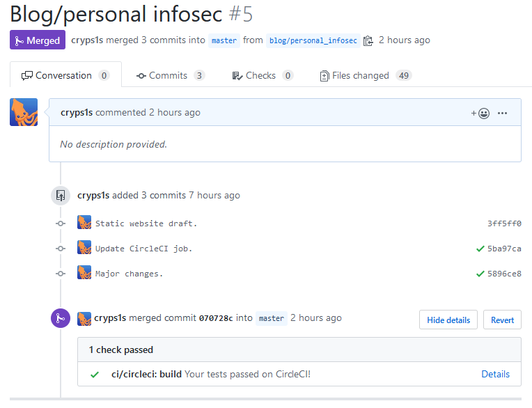
Task: Click green checkmark beside ci/circleci build
Action: point(95,375)
